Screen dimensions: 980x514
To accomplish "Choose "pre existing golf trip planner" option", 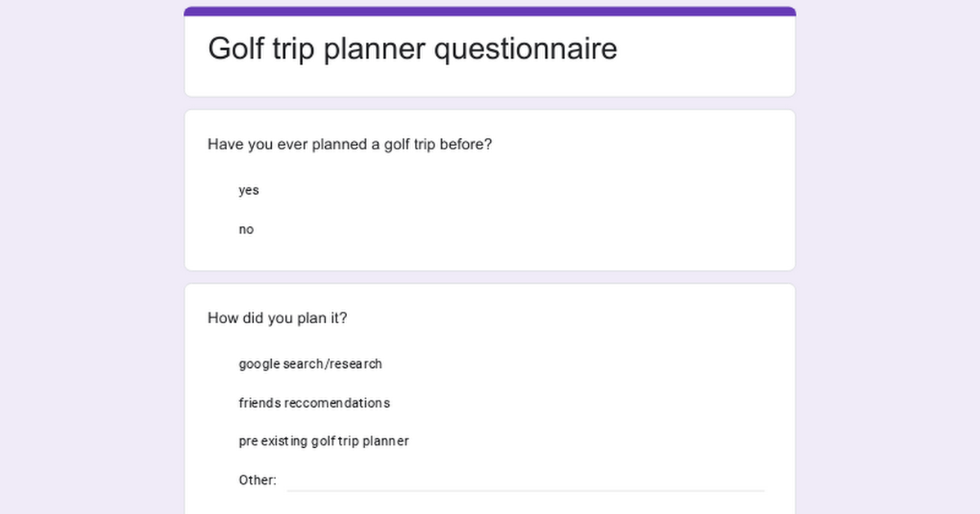I will tap(323, 441).
